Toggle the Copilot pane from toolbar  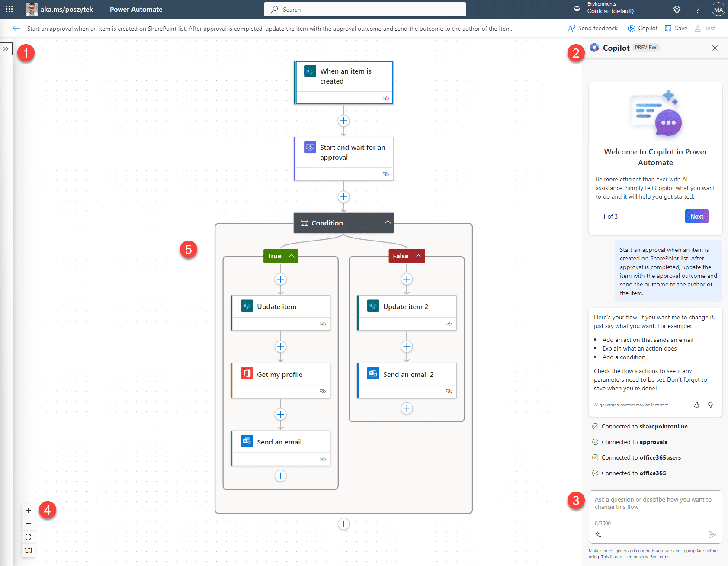[x=643, y=29]
